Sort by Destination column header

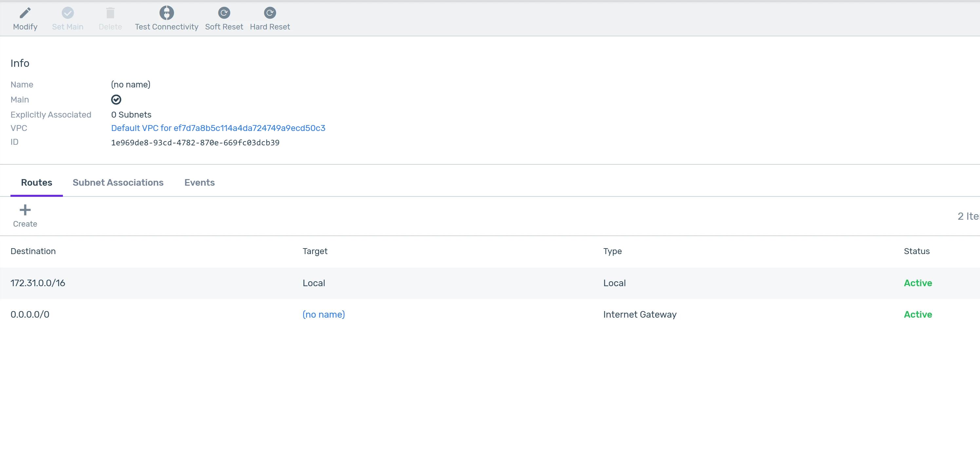coord(33,251)
